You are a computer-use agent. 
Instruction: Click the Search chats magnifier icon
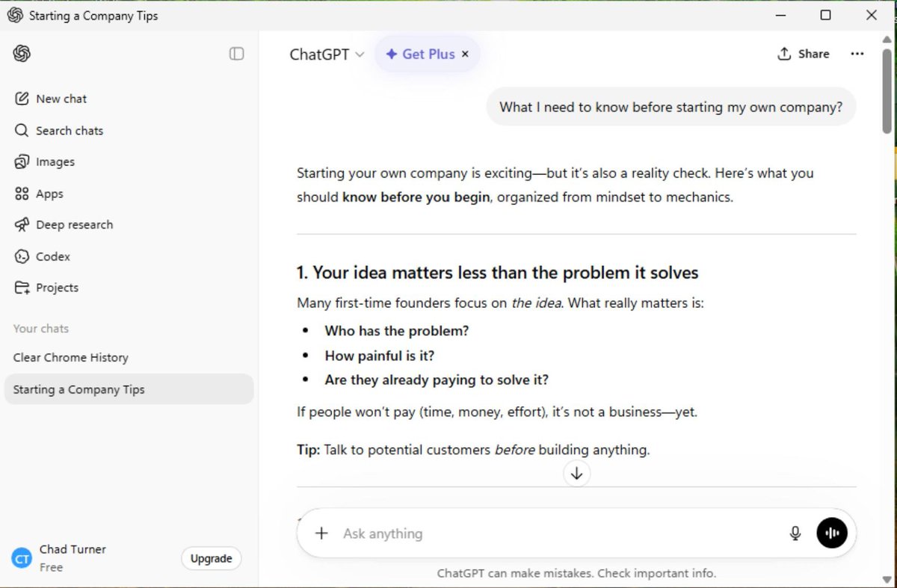[22, 131]
